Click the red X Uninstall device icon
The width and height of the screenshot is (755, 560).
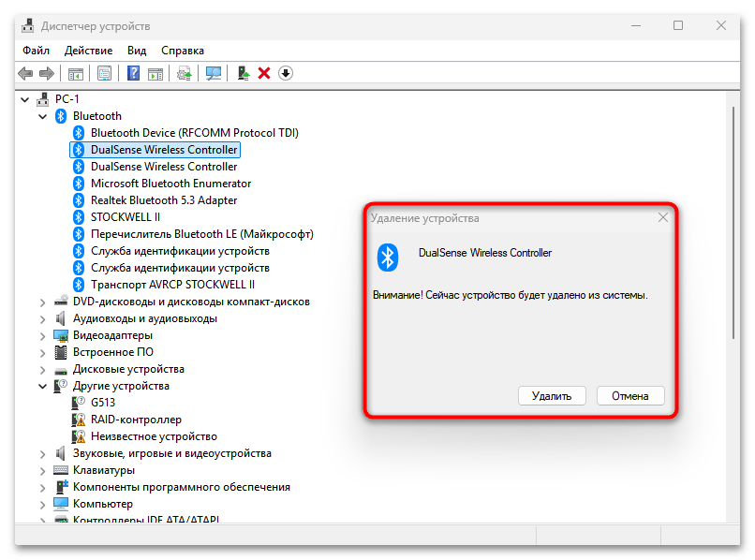(264, 73)
